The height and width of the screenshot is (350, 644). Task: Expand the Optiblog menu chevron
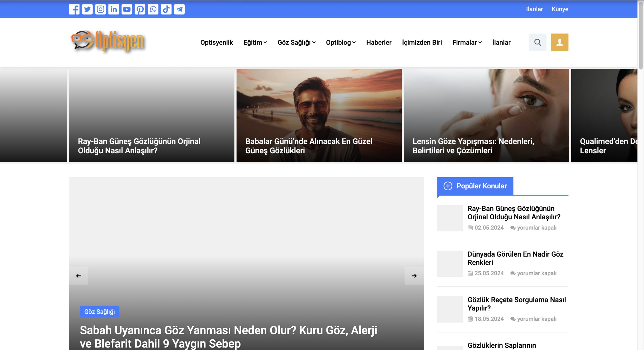tap(354, 43)
